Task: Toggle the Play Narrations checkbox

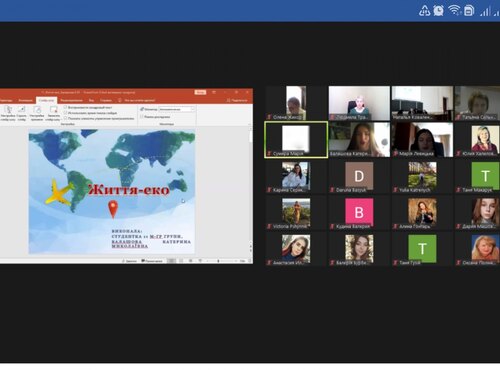Action: pos(65,107)
